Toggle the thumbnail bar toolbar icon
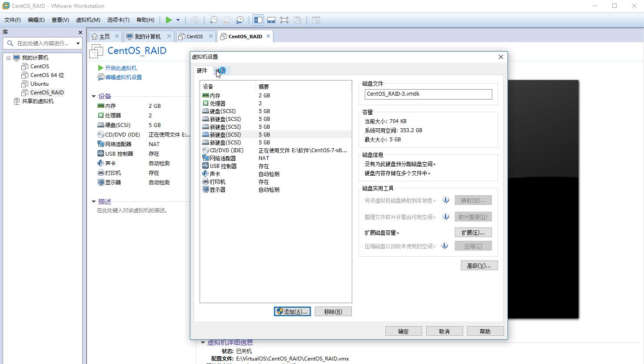The height and width of the screenshot is (364, 644). [x=271, y=20]
